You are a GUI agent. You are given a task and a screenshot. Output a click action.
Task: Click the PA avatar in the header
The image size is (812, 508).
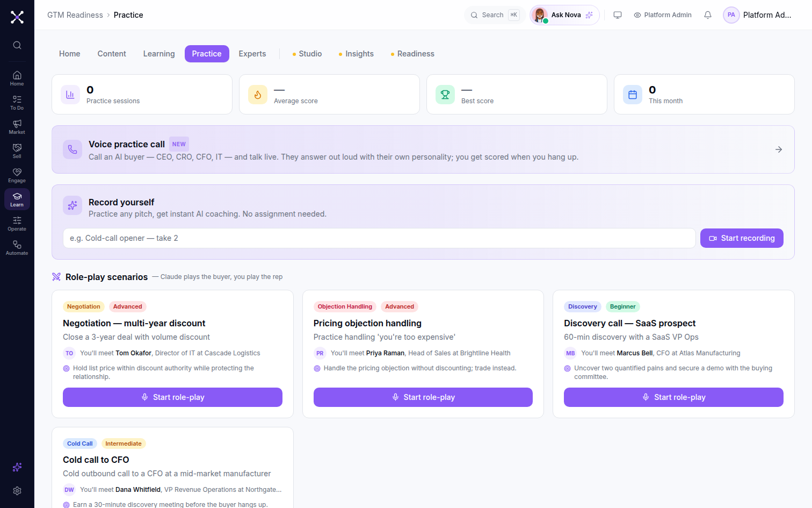(731, 15)
